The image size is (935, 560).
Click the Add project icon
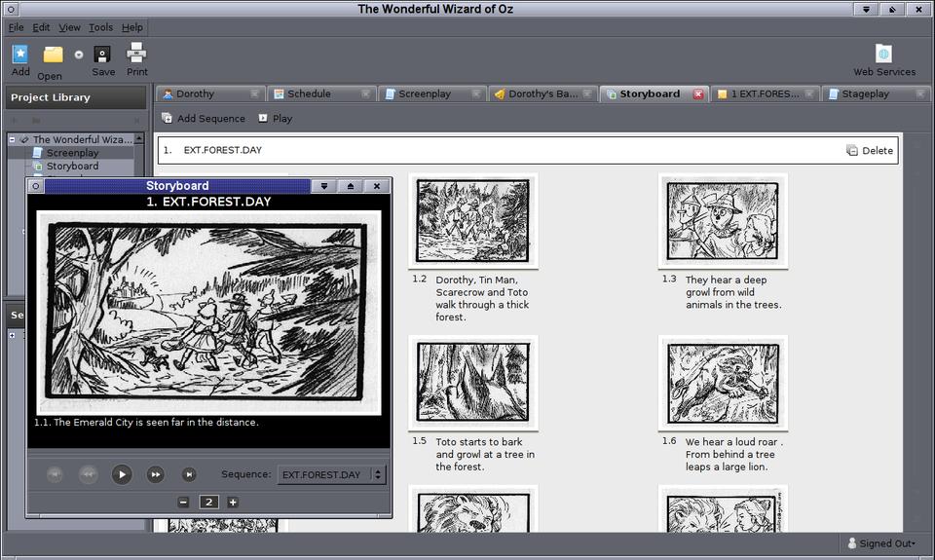[x=20, y=55]
